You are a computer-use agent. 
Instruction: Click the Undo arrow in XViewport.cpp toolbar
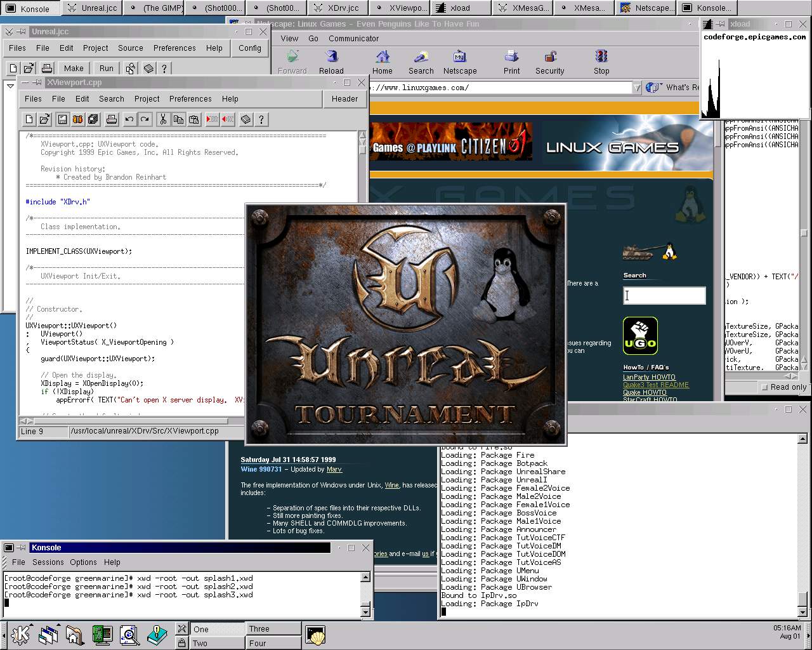(129, 119)
